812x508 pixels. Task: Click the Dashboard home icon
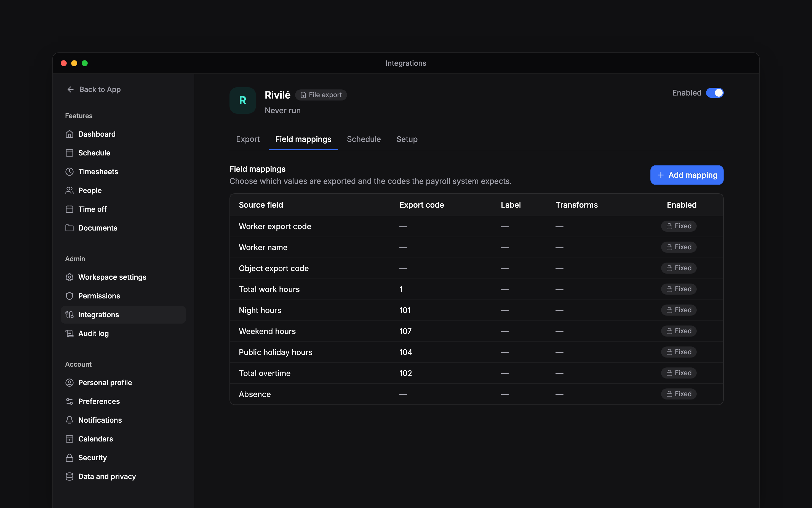pyautogui.click(x=70, y=134)
